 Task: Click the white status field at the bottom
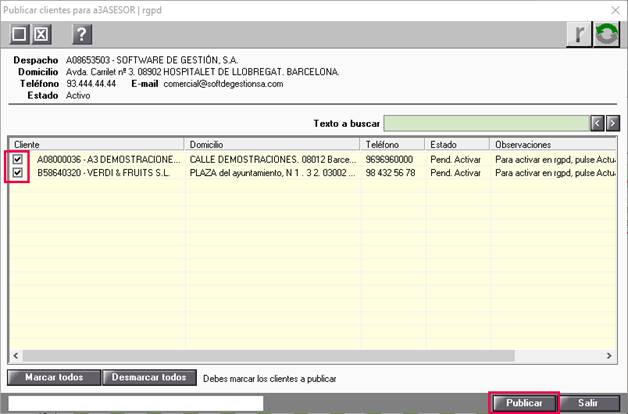coord(136,403)
